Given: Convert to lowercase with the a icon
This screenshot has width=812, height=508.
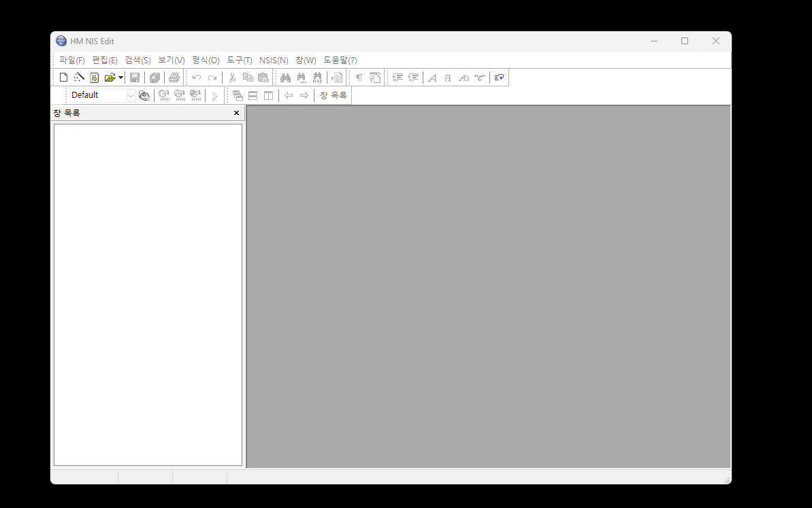Looking at the screenshot, I should (448, 78).
